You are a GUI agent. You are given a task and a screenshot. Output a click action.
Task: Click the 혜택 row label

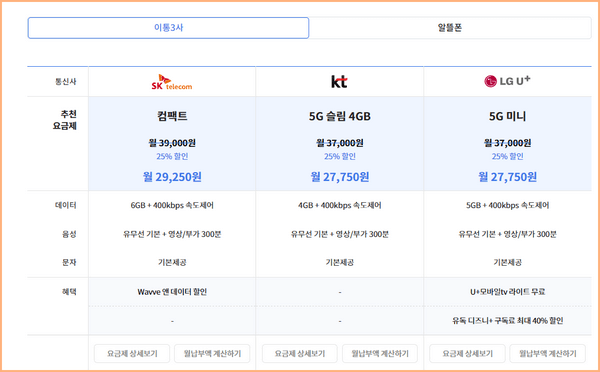pos(69,292)
